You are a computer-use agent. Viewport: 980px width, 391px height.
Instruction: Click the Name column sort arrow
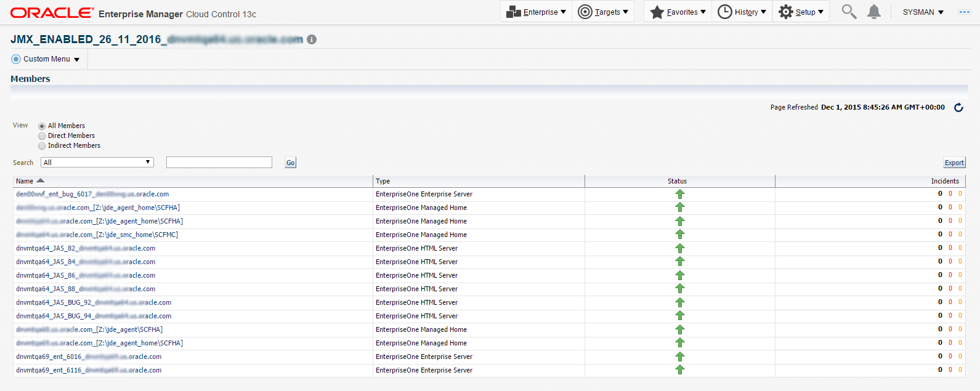point(41,180)
